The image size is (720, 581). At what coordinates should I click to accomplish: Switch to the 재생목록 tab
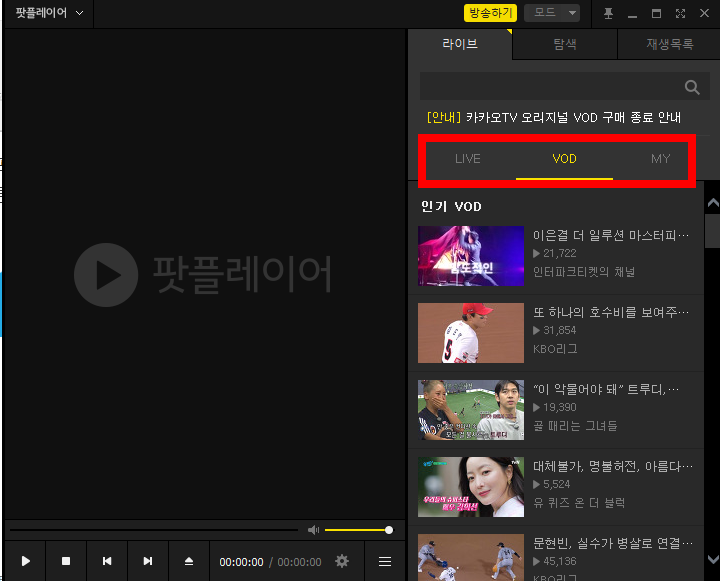(669, 44)
